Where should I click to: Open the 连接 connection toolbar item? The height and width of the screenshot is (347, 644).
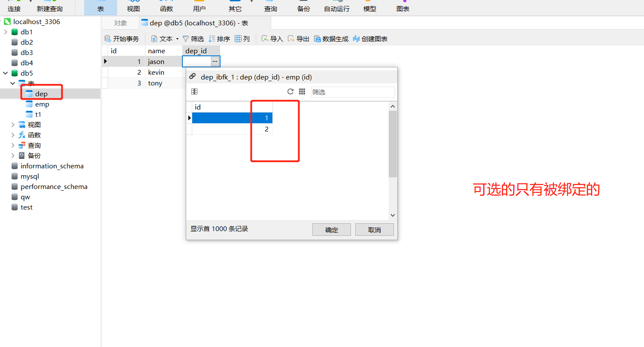tap(14, 7)
